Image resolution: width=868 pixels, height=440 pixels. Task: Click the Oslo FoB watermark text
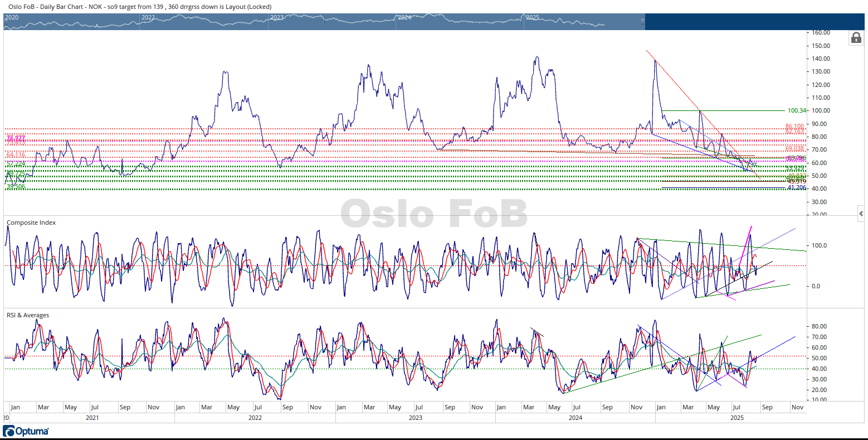click(x=433, y=214)
